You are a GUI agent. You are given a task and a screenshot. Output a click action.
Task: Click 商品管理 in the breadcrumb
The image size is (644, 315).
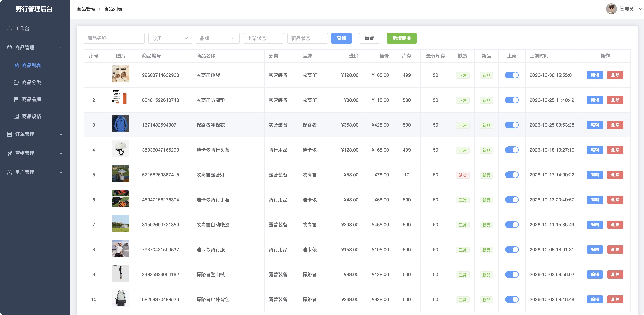click(x=86, y=9)
